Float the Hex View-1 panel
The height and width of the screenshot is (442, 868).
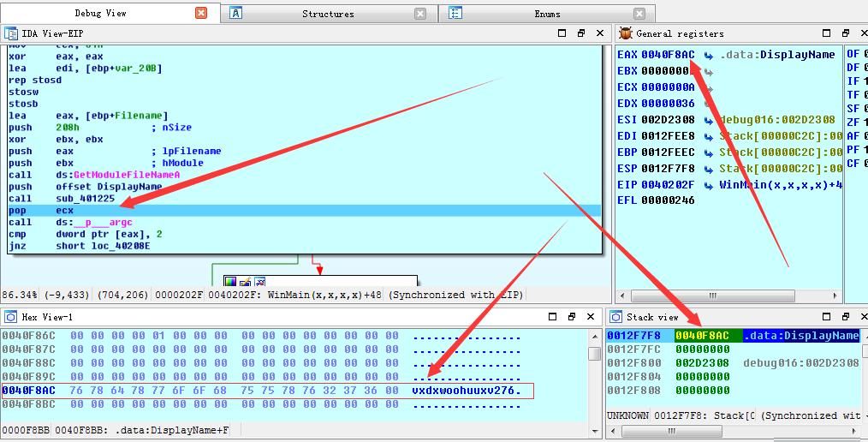571,316
